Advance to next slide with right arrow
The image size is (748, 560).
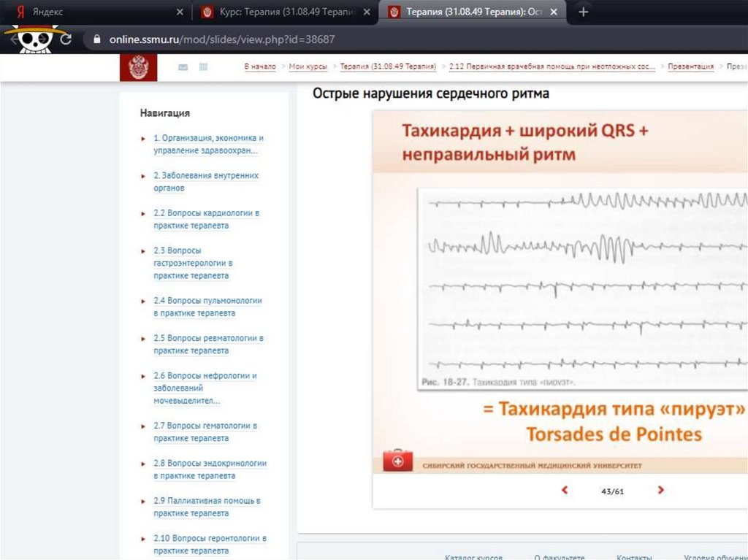[660, 490]
